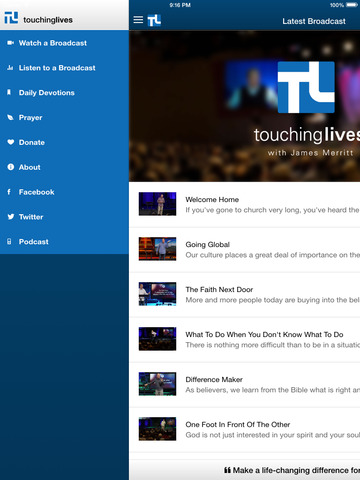Click the leaf icon next to Prayer

click(x=10, y=117)
